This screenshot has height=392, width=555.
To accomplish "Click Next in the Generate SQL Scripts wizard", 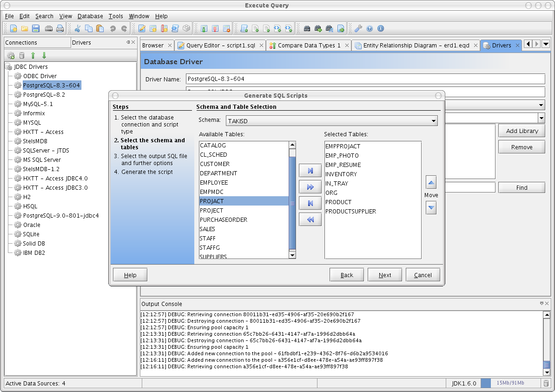I will (x=385, y=274).
